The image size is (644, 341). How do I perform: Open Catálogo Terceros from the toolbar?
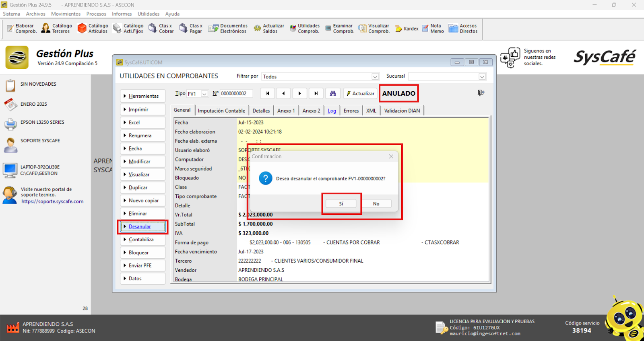coord(56,28)
